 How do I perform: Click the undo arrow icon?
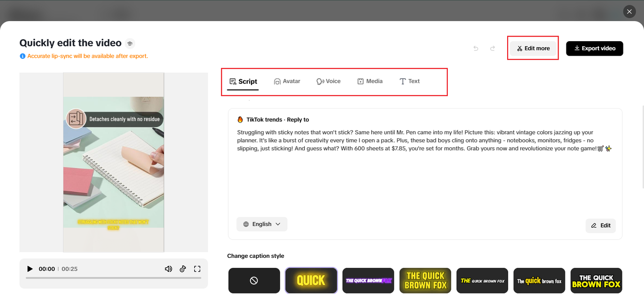tap(476, 48)
